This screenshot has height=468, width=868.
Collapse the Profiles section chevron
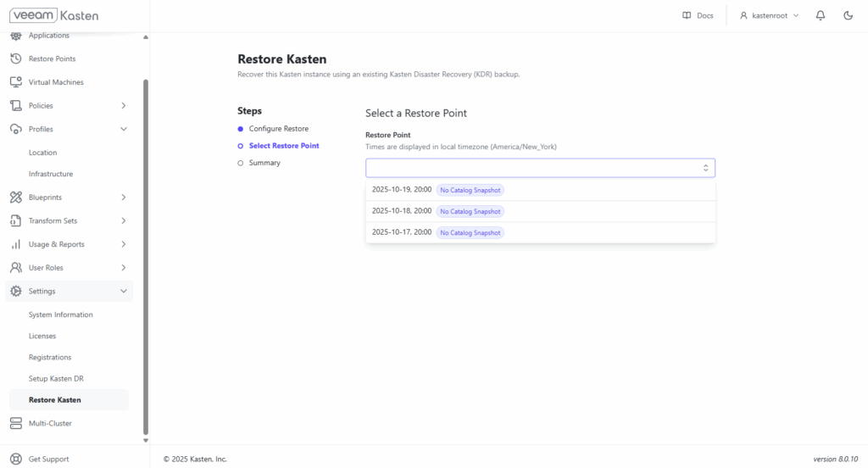(124, 129)
